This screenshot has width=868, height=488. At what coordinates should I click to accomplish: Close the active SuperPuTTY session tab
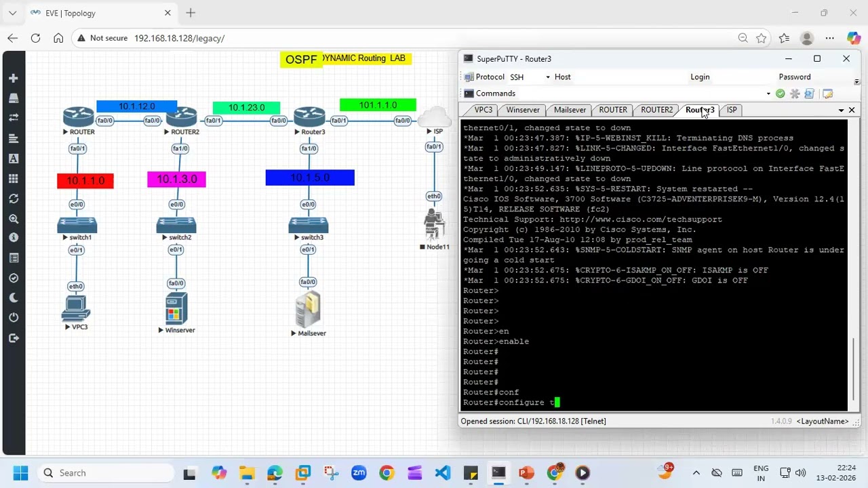tap(852, 110)
